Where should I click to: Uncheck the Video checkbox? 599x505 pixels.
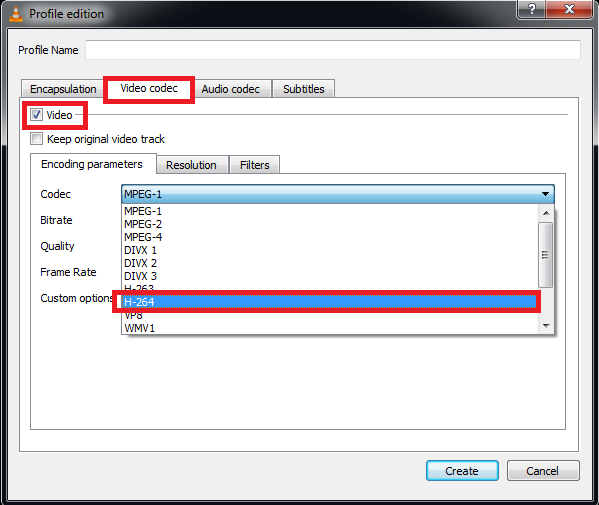(36, 115)
